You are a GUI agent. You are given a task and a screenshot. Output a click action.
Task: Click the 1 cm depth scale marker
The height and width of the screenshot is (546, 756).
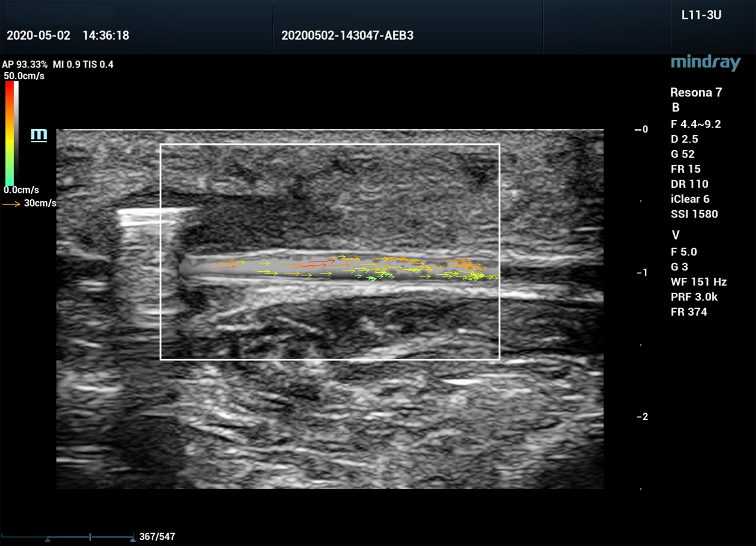642,273
